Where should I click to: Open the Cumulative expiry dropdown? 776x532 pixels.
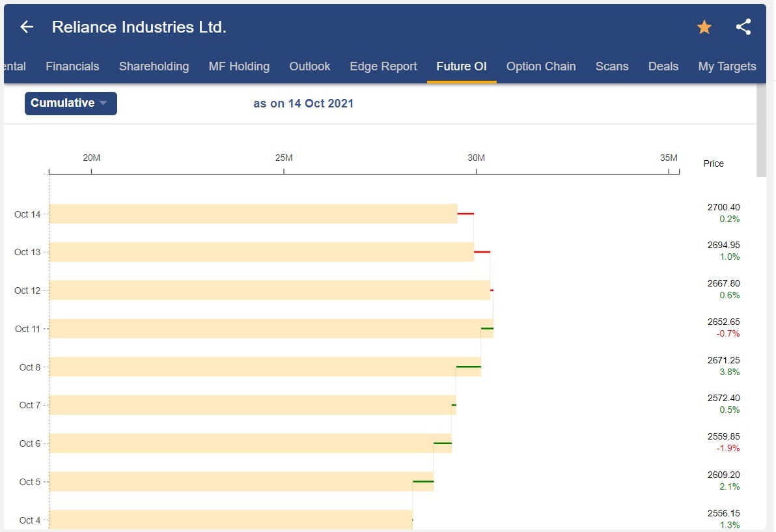click(70, 103)
